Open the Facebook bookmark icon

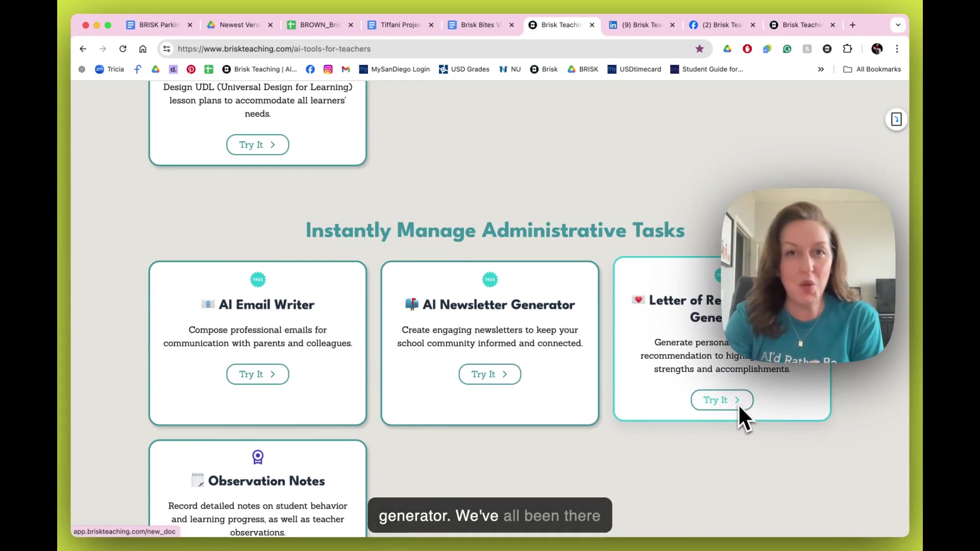[310, 69]
